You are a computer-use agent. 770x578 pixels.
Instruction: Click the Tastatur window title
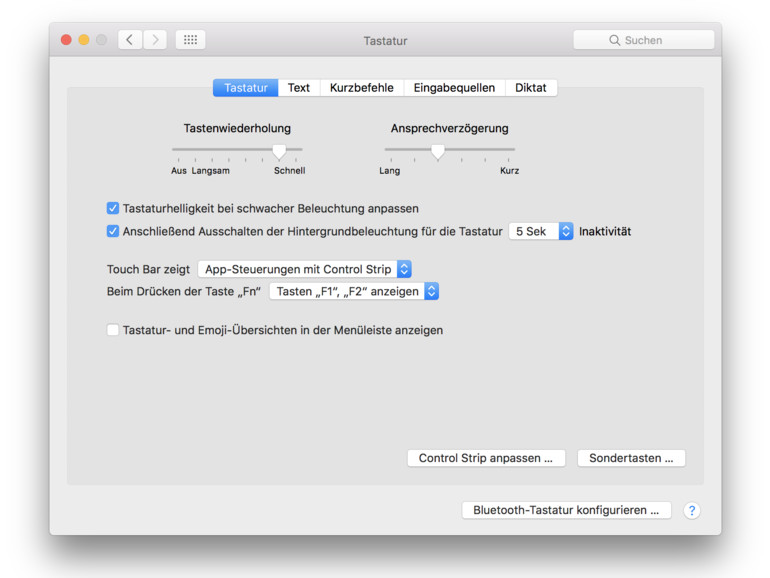pos(385,41)
